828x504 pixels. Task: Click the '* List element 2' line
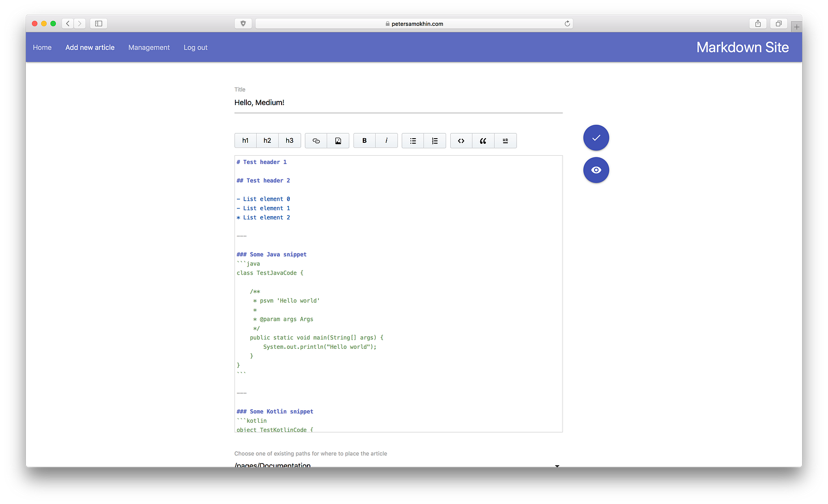click(x=263, y=218)
